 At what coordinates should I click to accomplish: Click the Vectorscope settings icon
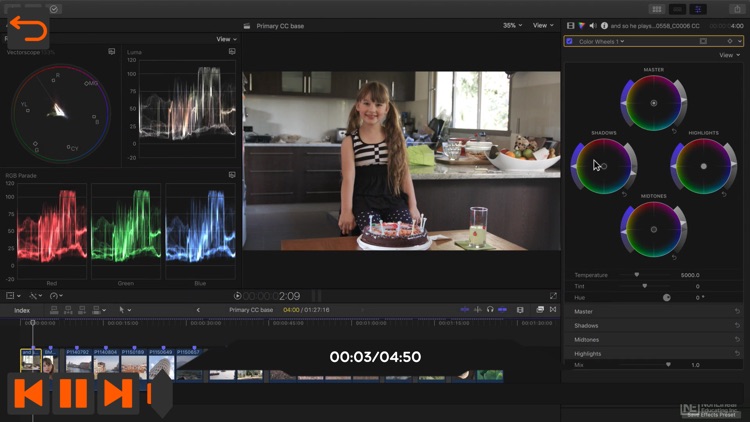[x=111, y=52]
